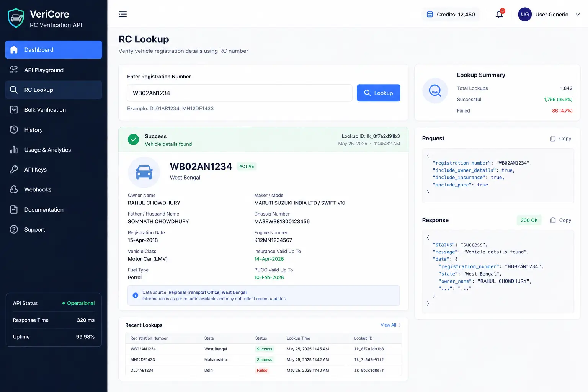Click the UG user avatar
This screenshot has width=588, height=392.
pyautogui.click(x=525, y=15)
